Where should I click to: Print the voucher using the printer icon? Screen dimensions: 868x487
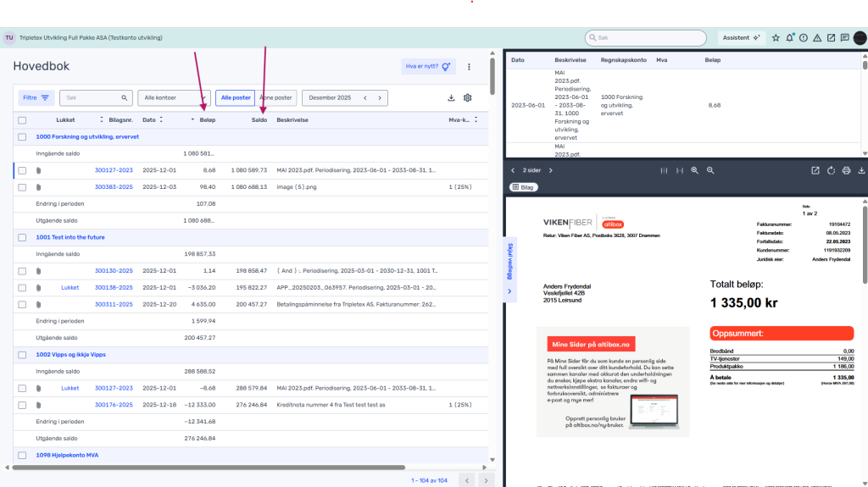[x=846, y=170]
